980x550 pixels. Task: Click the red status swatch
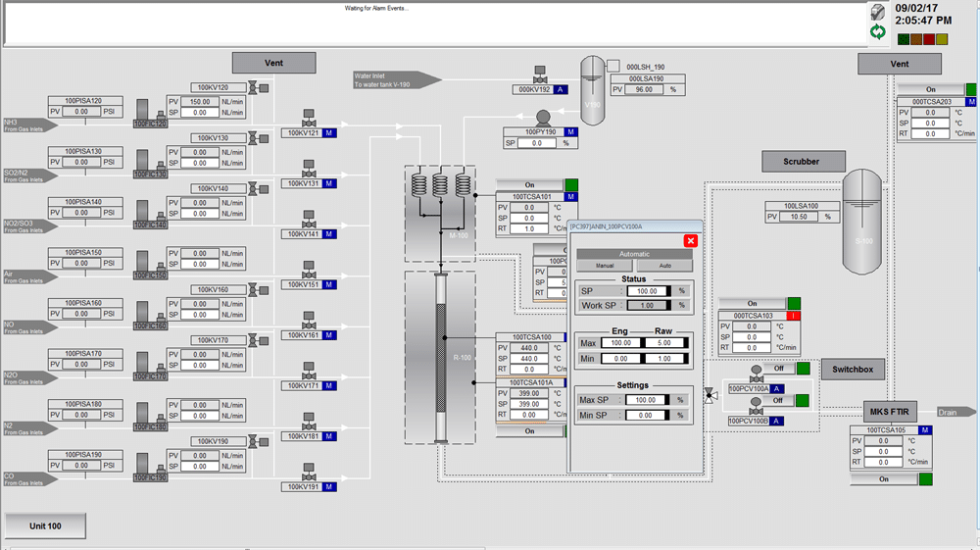(x=929, y=39)
